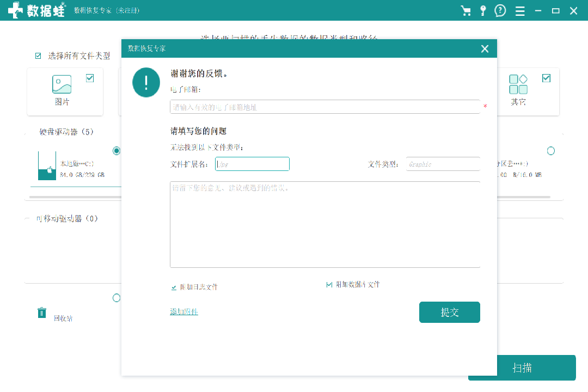This screenshot has height=392, width=588.
Task: Close the 数据恢复专家 feedback dialog
Action: tap(485, 49)
